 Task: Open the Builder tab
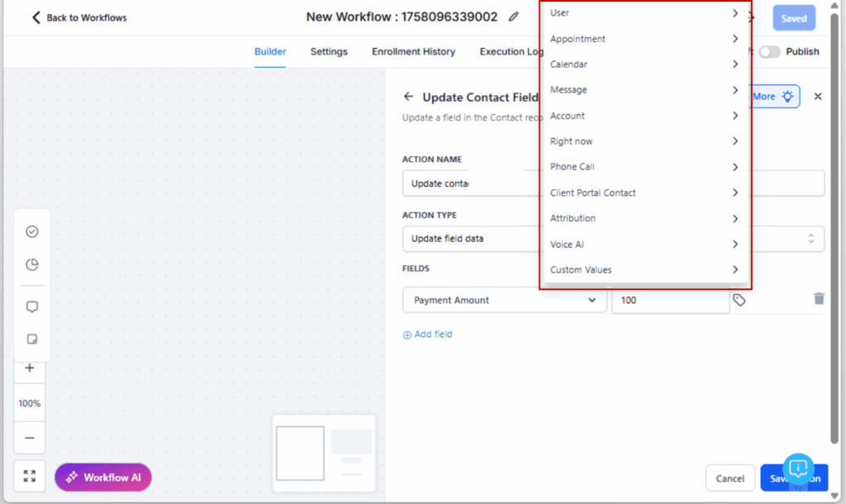click(270, 52)
